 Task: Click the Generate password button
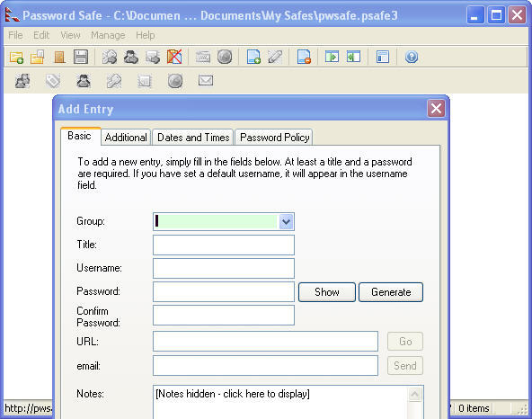tap(391, 292)
